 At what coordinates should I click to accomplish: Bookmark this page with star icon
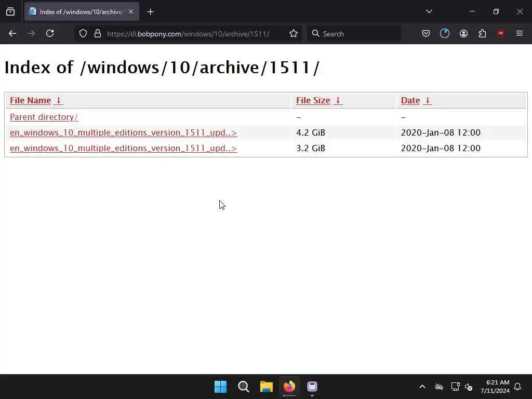(x=294, y=33)
